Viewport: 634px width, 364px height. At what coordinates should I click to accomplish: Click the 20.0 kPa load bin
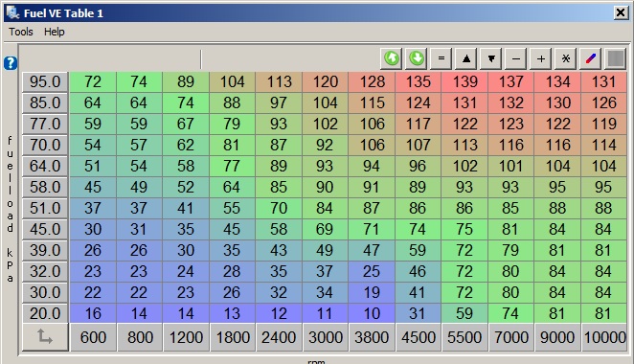coord(45,313)
